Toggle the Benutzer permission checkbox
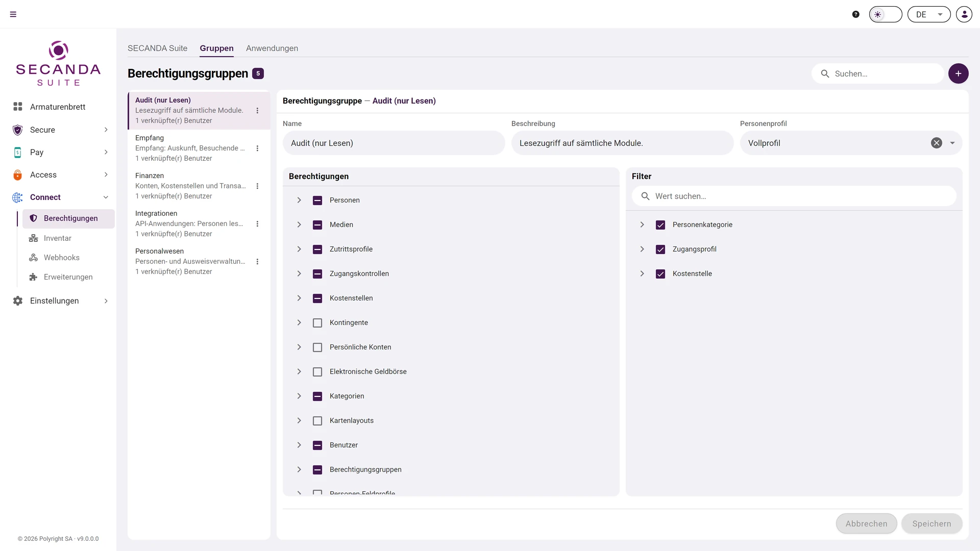The height and width of the screenshot is (551, 980). 317,445
